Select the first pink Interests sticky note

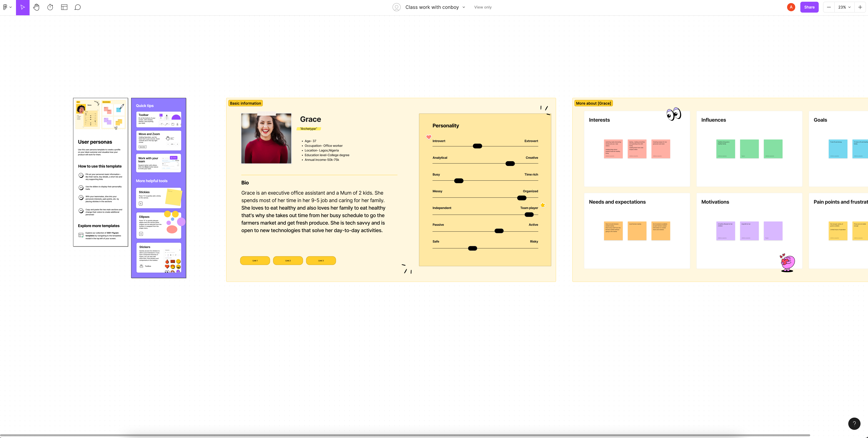[613, 149]
